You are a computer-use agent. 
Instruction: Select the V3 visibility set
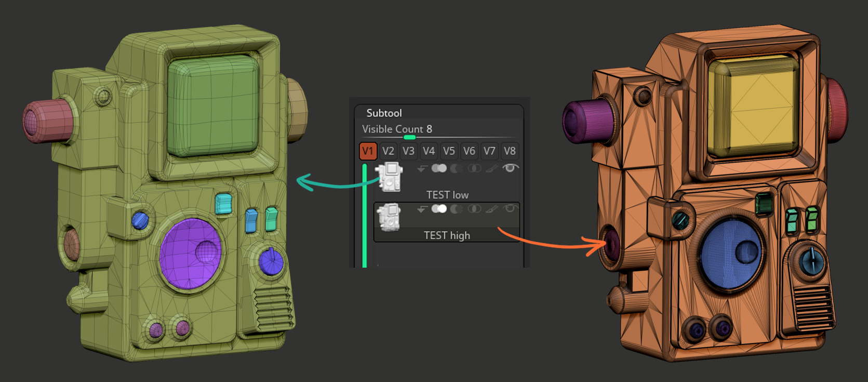point(408,151)
